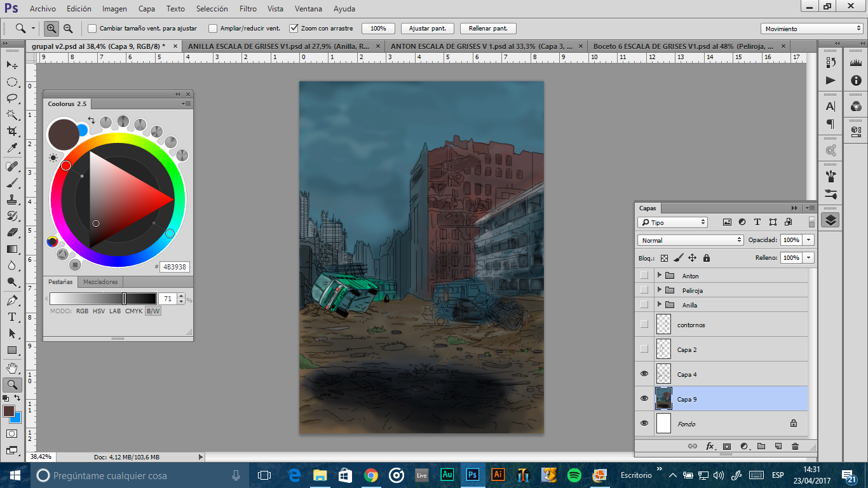
Task: Swap colors arrow in Coolorus panel
Action: click(91, 120)
